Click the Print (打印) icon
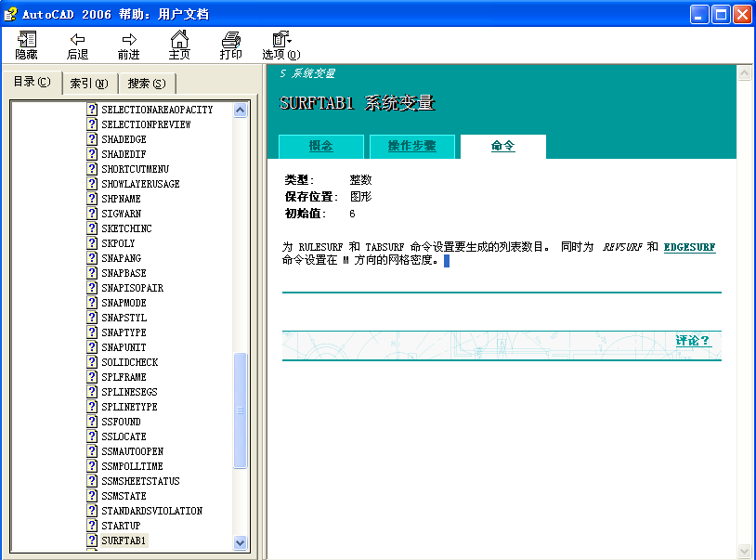This screenshot has height=560, width=756. (231, 39)
